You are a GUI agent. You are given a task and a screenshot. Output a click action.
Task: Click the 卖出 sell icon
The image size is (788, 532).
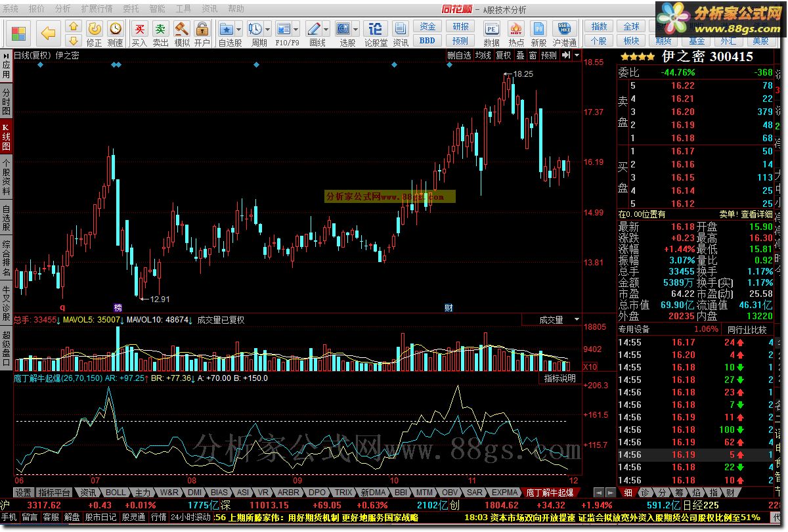tap(160, 34)
